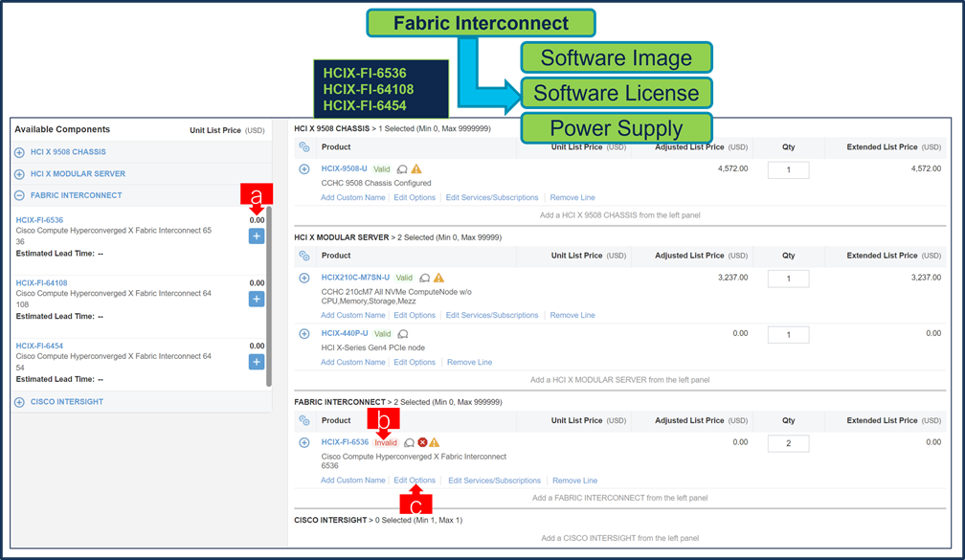Open HCIX210C-M7SN-U product link

[x=355, y=278]
